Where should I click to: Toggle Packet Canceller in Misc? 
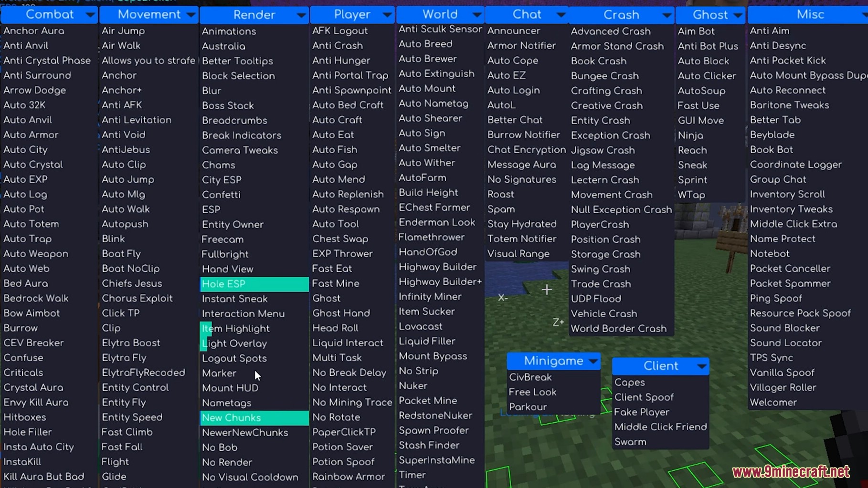808,269
